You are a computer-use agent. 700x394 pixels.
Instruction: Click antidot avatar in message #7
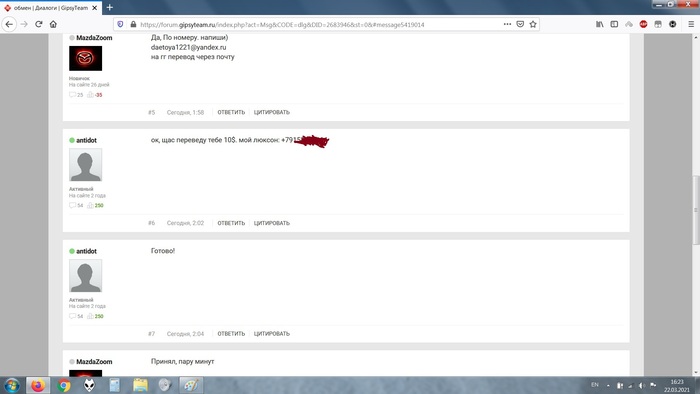click(x=85, y=276)
